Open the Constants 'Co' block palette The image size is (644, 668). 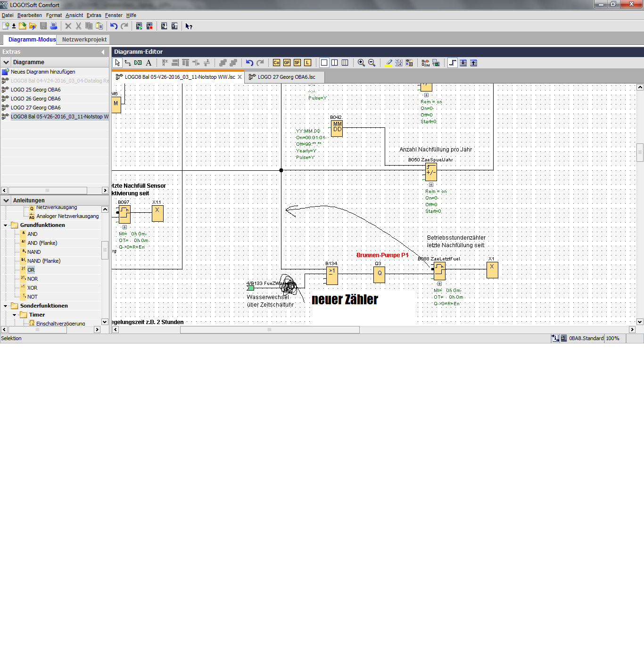276,63
